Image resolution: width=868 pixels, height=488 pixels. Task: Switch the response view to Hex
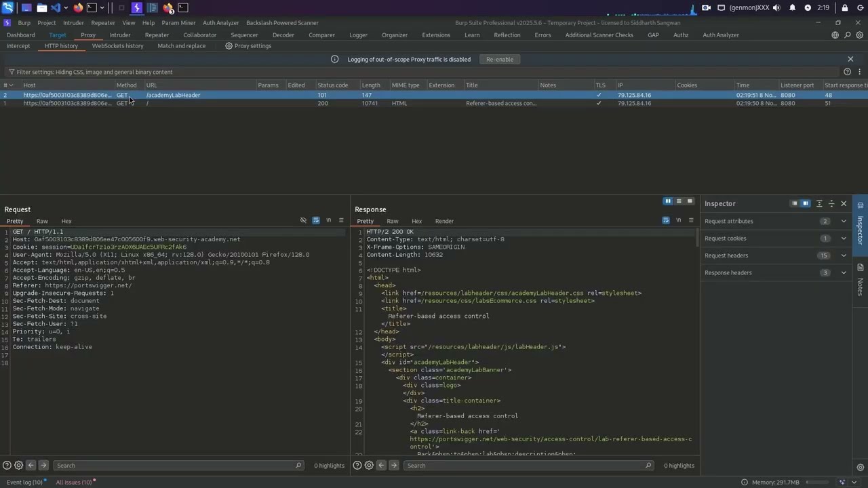click(x=416, y=221)
